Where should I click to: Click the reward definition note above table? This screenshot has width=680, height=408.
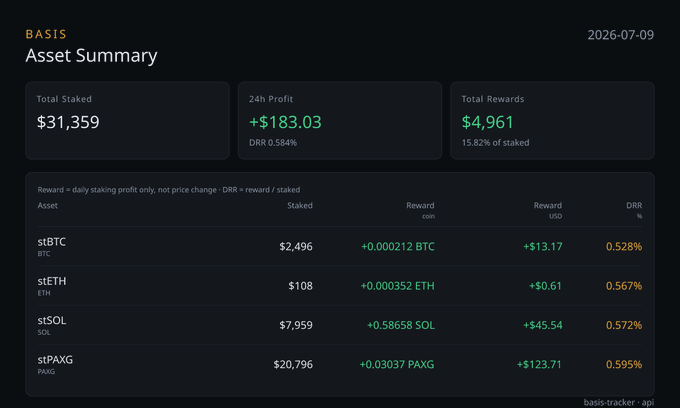pyautogui.click(x=169, y=189)
